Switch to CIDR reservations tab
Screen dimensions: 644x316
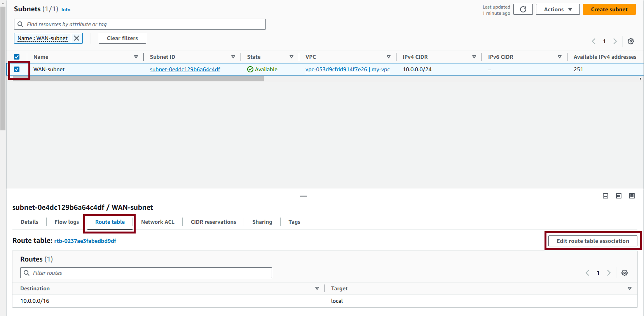pos(213,222)
